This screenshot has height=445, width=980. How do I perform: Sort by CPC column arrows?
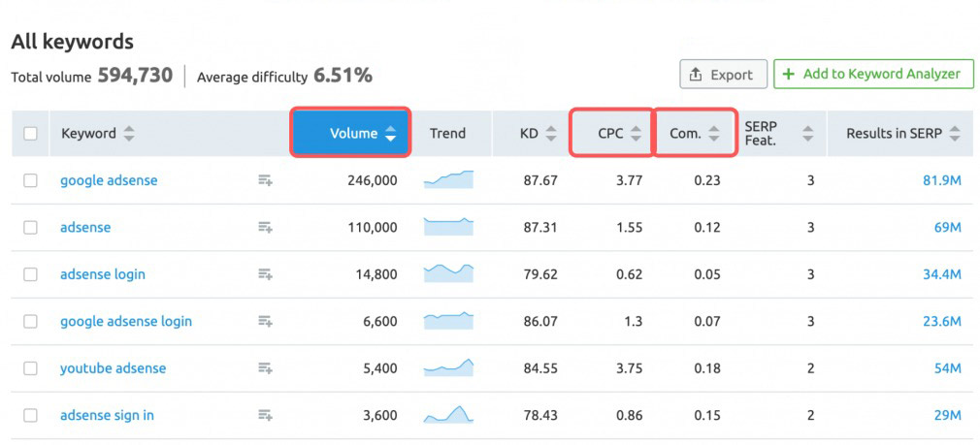[x=636, y=133]
